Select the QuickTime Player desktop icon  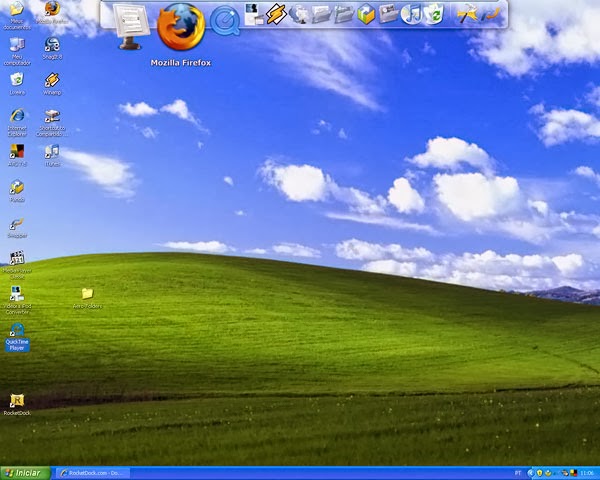[x=17, y=337]
